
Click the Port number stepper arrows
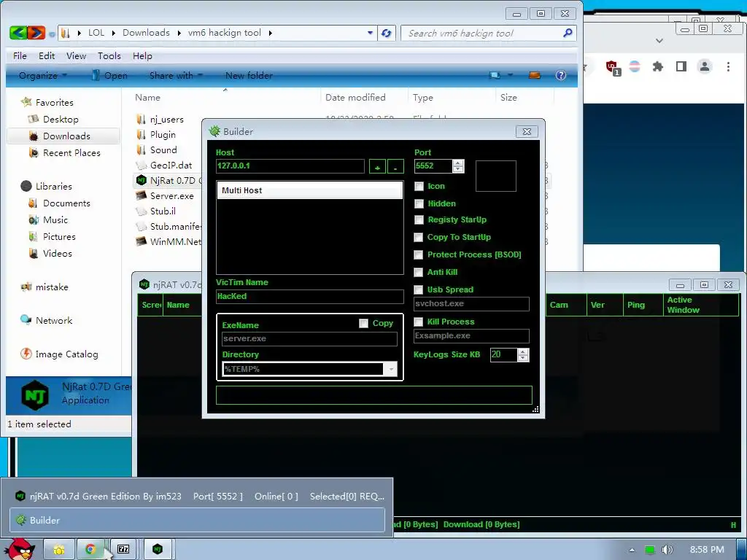coord(458,166)
